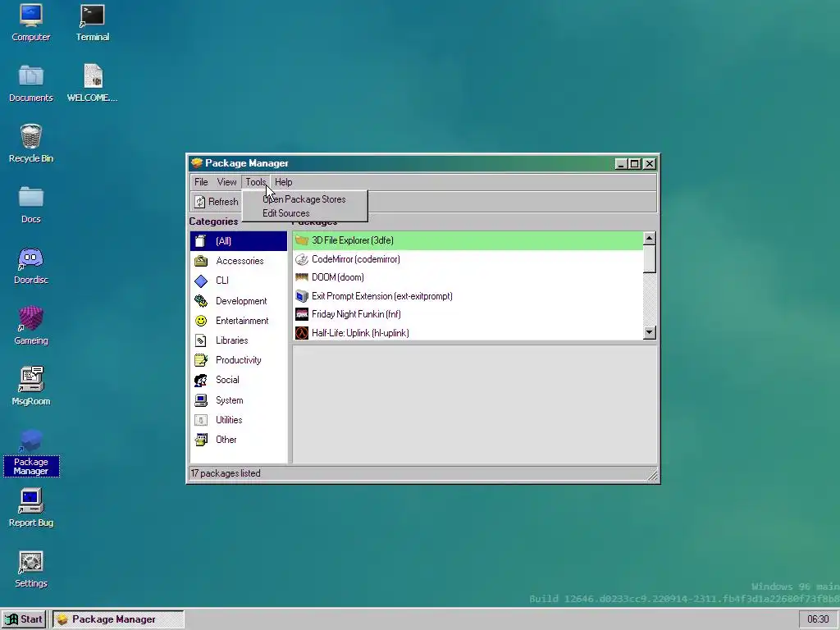Choose Open Package Stores from Tools menu

304,199
